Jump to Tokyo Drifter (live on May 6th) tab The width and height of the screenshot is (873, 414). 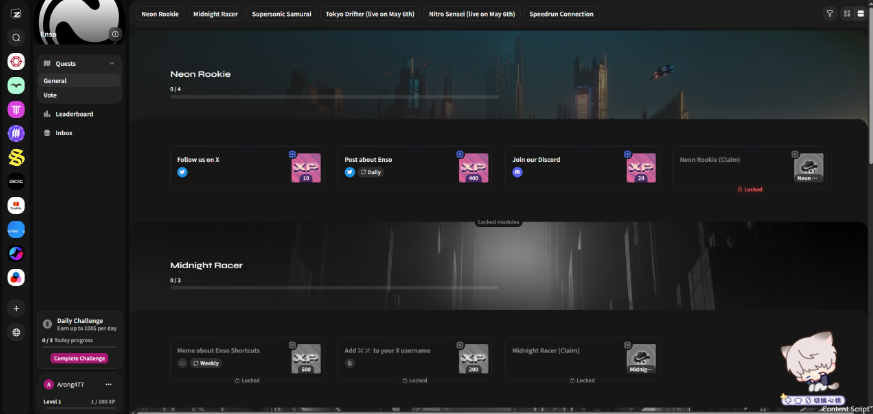(x=370, y=14)
